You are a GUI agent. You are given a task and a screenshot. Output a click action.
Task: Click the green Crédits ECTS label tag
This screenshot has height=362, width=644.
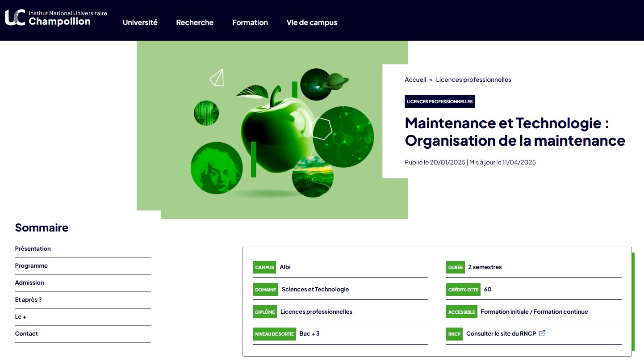[463, 290]
